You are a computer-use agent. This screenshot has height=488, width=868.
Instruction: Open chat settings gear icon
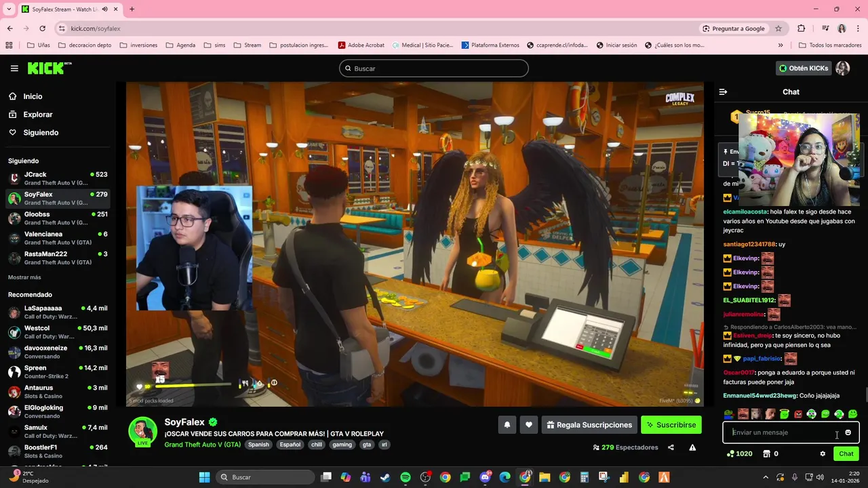[823, 453]
